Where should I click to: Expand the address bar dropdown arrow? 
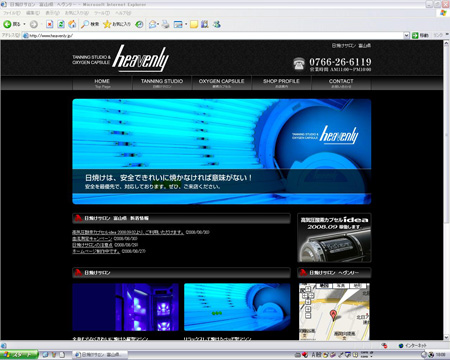[x=406, y=35]
